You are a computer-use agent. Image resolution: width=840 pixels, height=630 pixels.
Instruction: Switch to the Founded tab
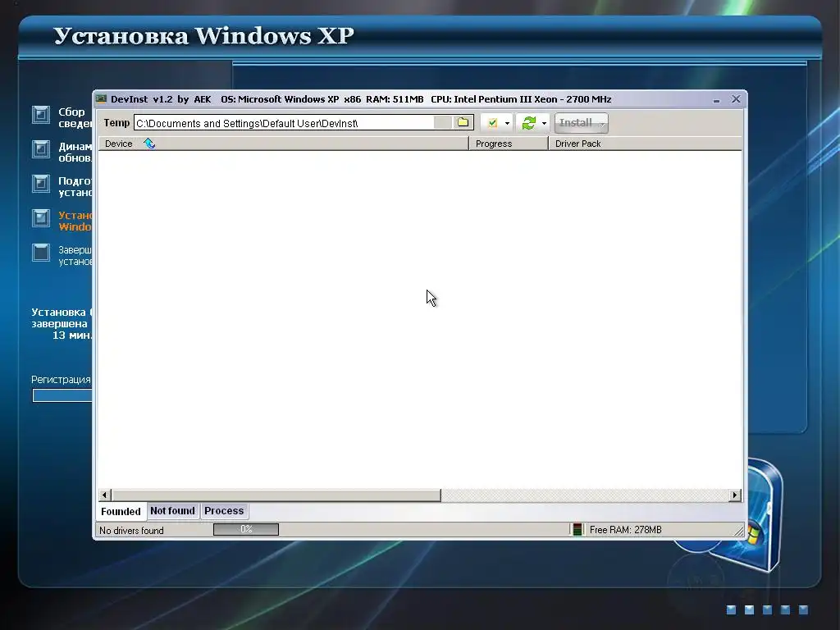pos(121,511)
